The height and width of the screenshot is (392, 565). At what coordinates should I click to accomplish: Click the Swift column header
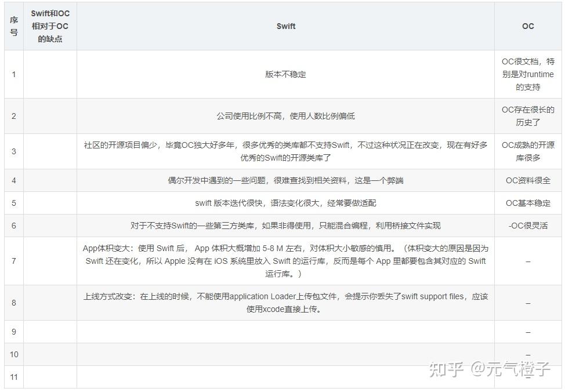[x=286, y=26]
